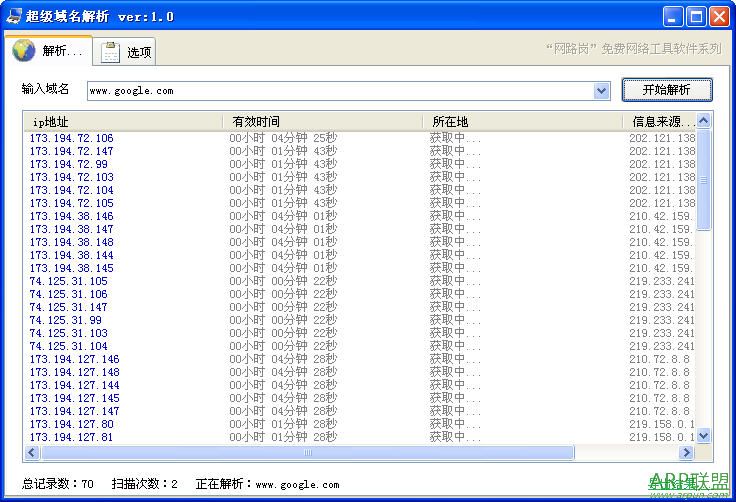Sort by the ip地址 column header
The image size is (736, 502).
tap(122, 121)
